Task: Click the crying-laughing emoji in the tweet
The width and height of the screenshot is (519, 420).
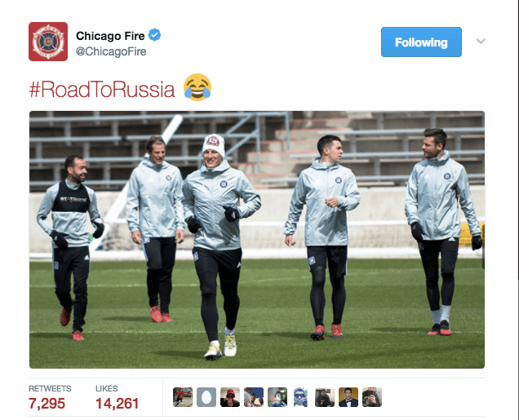Action: pos(197,87)
